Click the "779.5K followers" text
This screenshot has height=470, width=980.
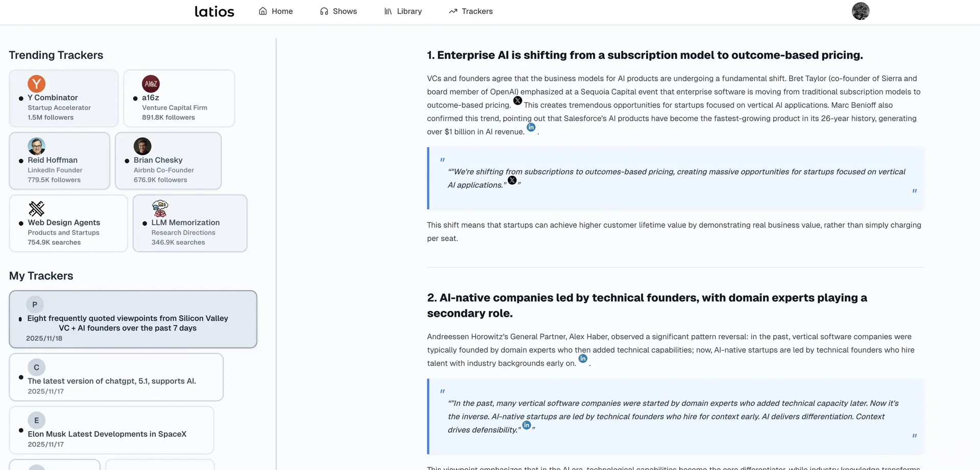click(x=54, y=180)
